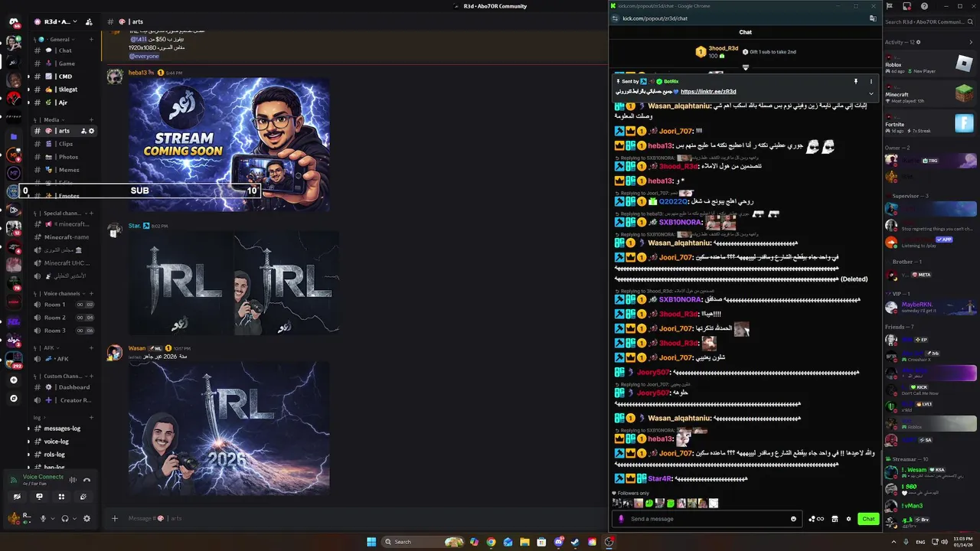Click the @everyone mention

coord(144,56)
